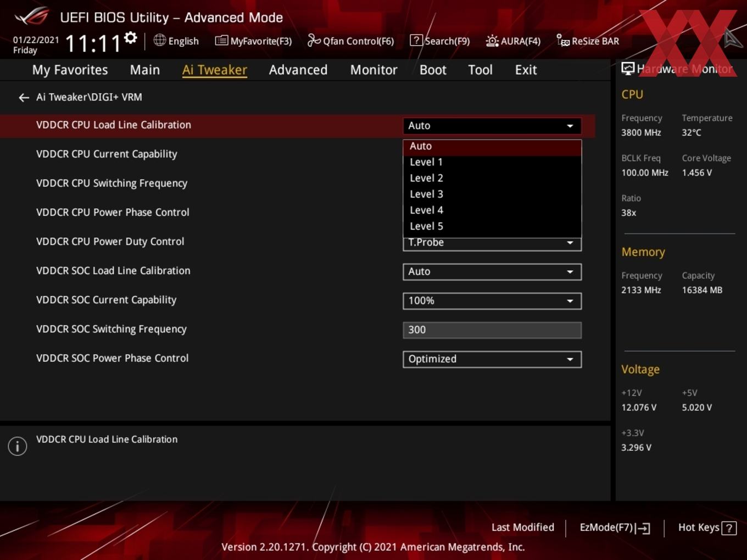Select VDDCR CPU Current Capability row
The height and width of the screenshot is (560, 747).
coord(107,154)
